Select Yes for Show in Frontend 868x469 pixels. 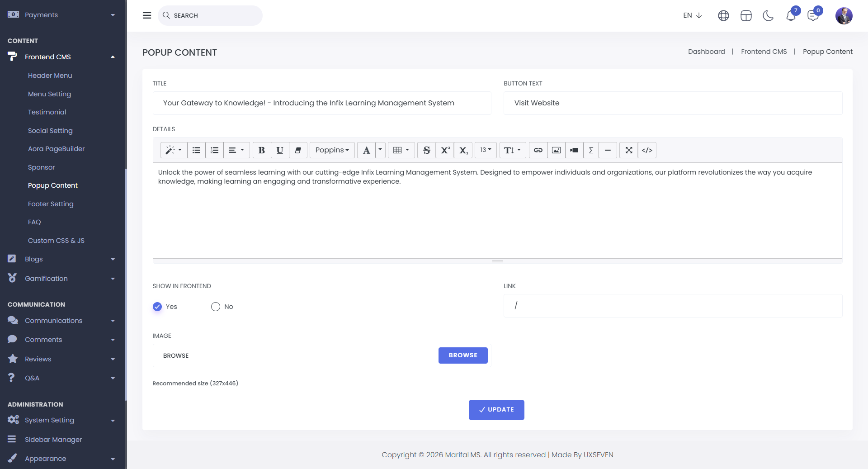pyautogui.click(x=157, y=307)
